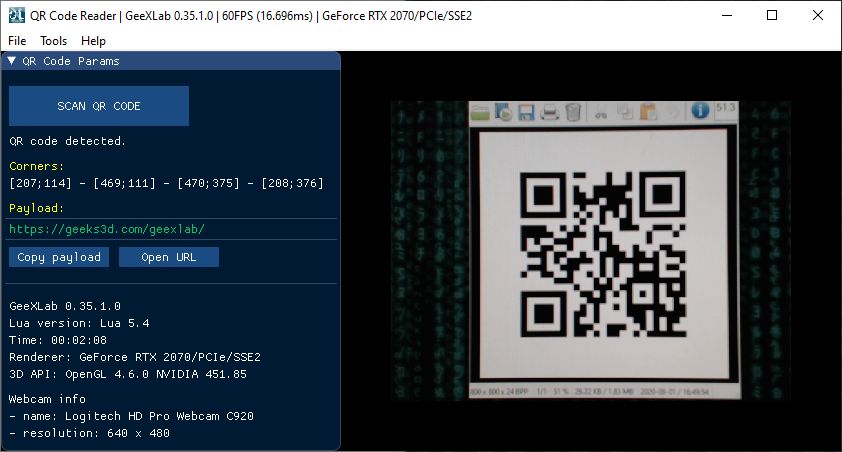Minimize the QR Code Reader window
The image size is (842, 452).
coord(727,15)
